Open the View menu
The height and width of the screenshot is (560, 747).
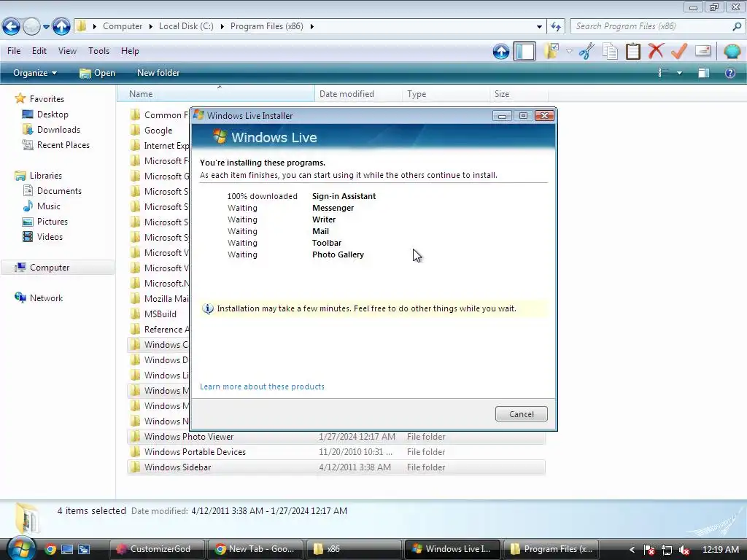[67, 51]
